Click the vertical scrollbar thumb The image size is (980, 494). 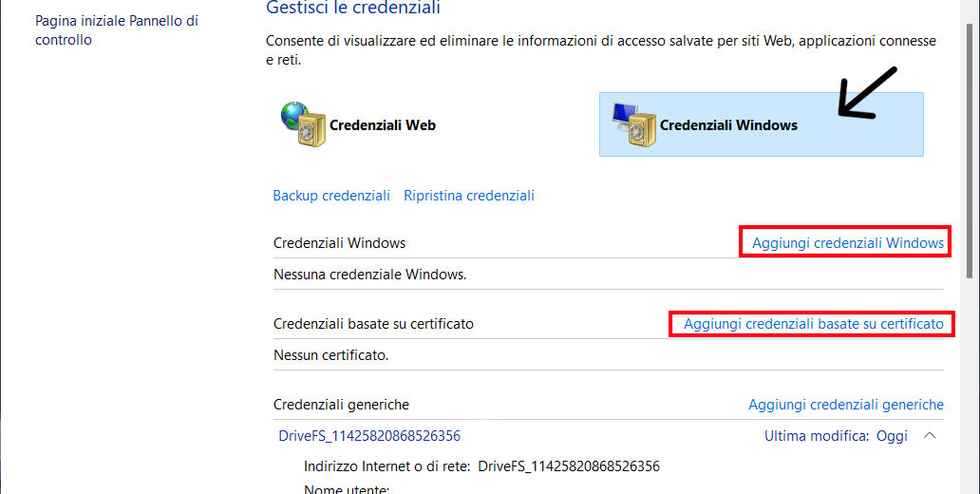click(x=970, y=150)
